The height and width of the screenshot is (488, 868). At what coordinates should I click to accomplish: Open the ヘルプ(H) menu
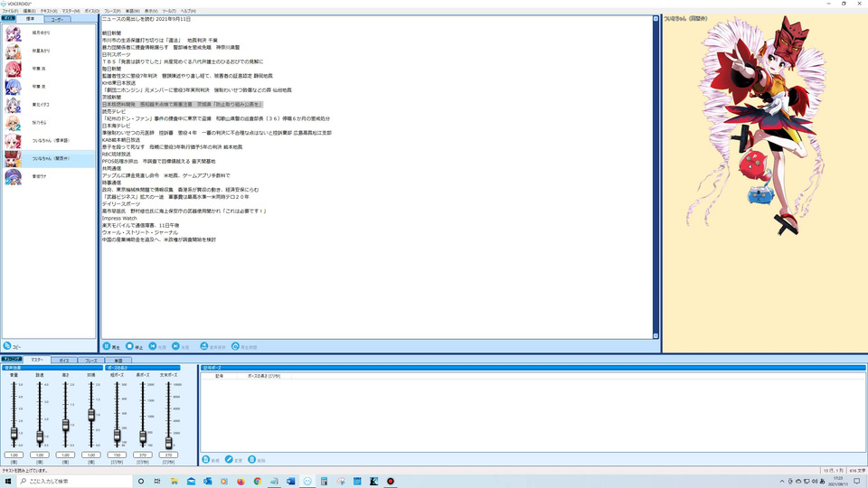point(188,11)
